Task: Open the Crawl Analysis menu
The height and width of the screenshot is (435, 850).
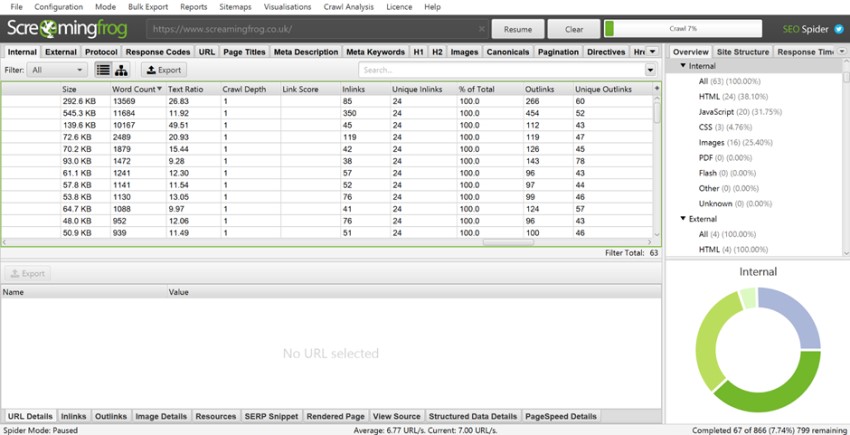Action: 347,7
